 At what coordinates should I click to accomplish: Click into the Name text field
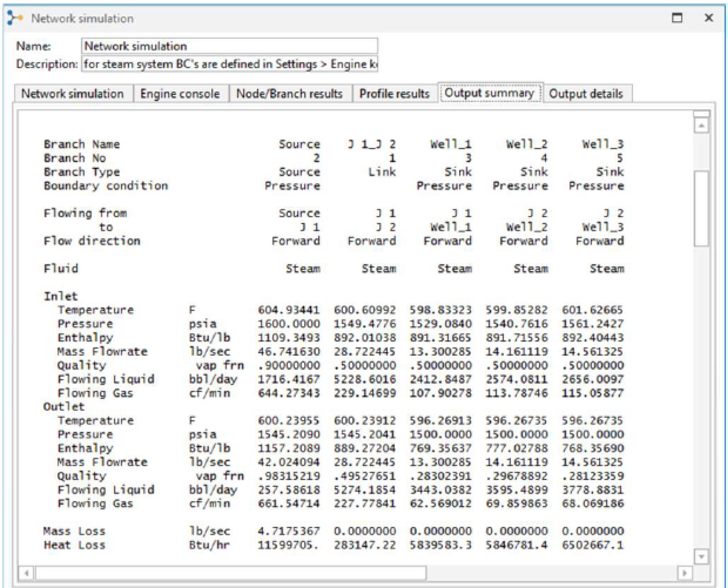229,46
